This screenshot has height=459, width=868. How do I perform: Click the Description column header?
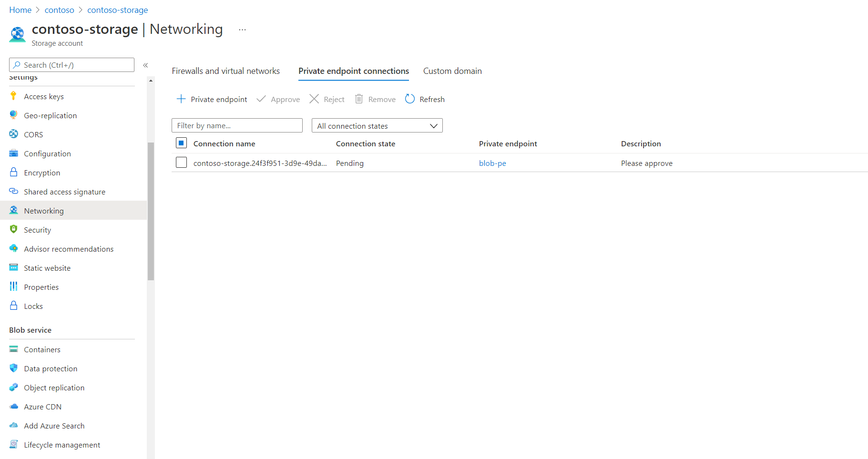click(x=641, y=143)
